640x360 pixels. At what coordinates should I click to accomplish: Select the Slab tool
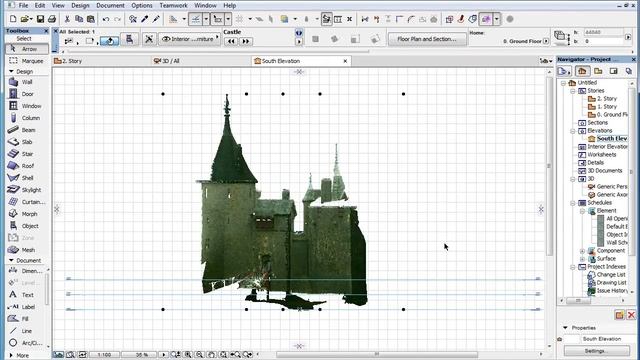point(27,142)
